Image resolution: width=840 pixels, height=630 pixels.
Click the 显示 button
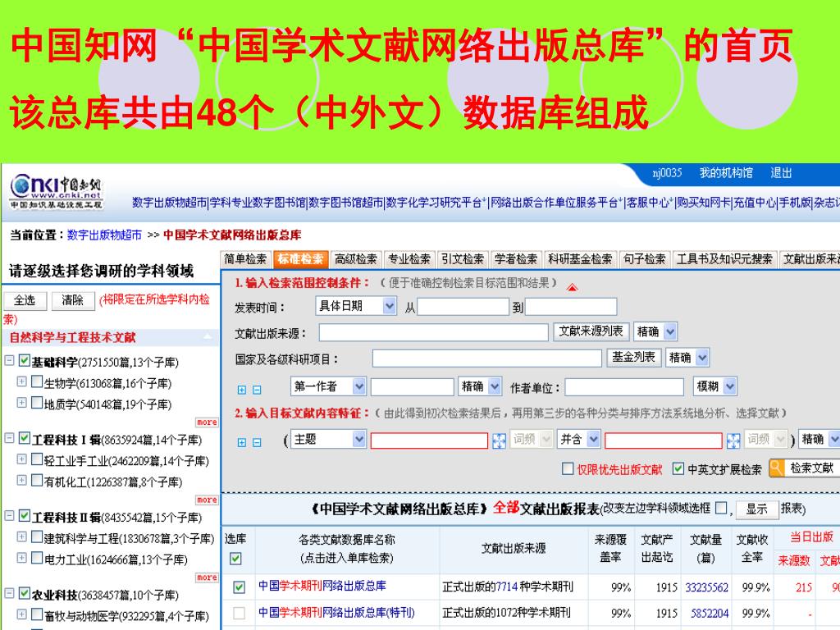pos(757,509)
